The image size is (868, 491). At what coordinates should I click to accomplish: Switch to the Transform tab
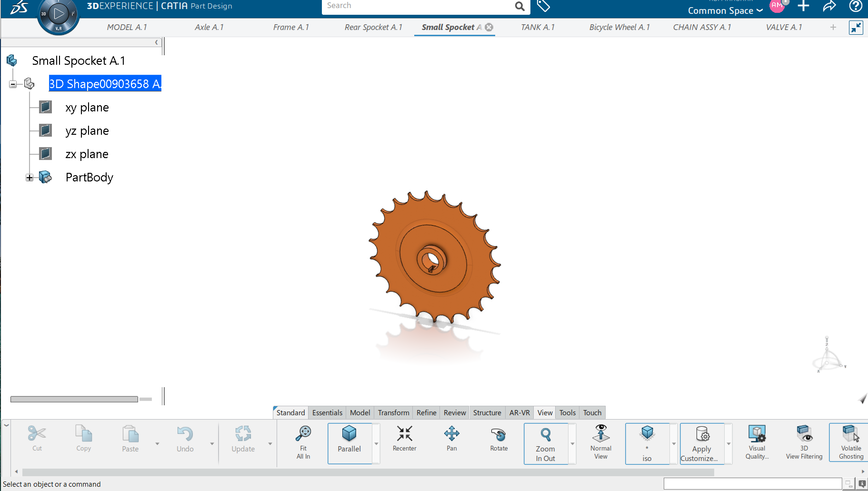(x=393, y=413)
